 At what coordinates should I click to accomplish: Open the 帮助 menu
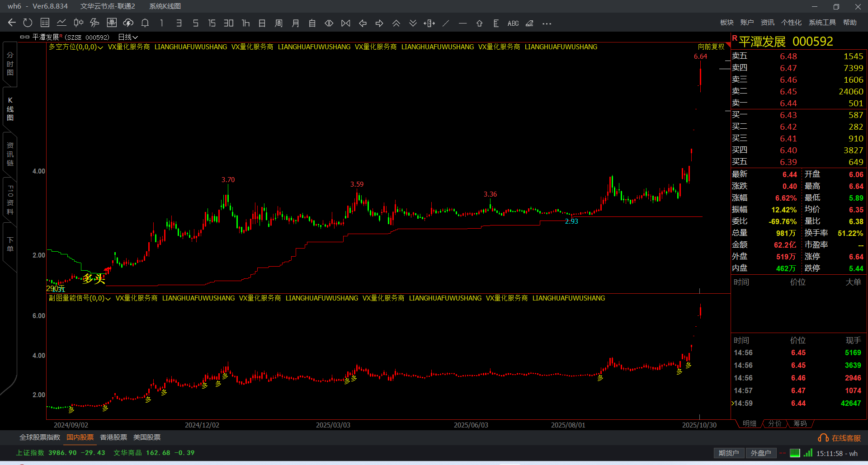point(850,23)
